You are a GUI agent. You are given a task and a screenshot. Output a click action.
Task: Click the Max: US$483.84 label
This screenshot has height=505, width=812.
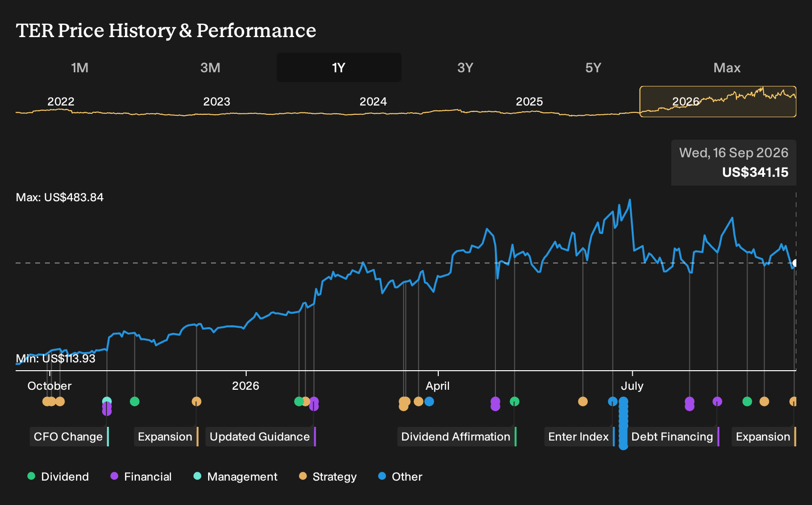60,197
